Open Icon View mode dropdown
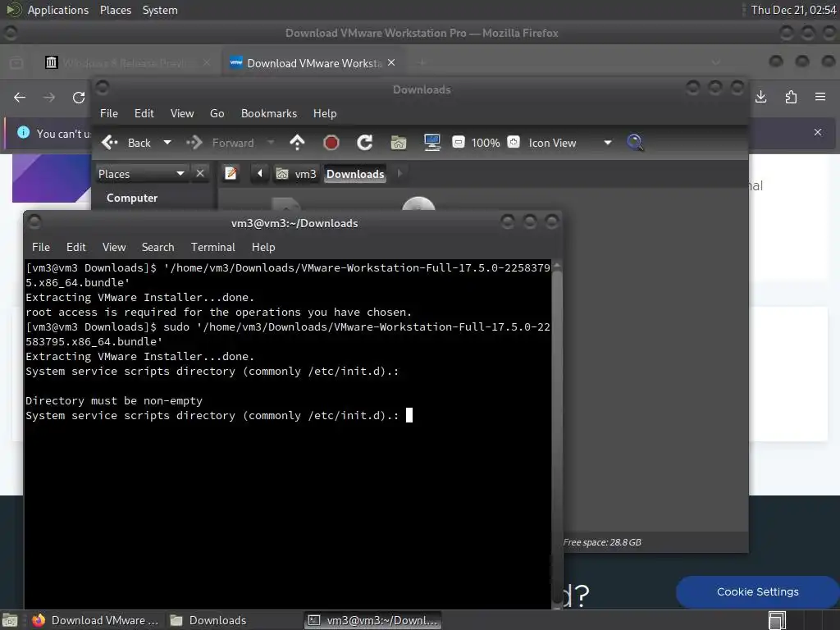 click(x=569, y=143)
